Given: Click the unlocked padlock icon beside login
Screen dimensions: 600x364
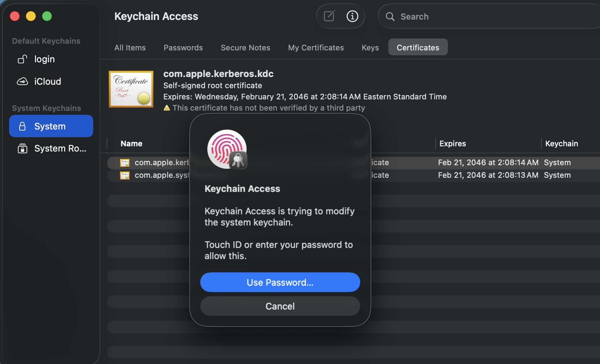Looking at the screenshot, I should pyautogui.click(x=22, y=59).
